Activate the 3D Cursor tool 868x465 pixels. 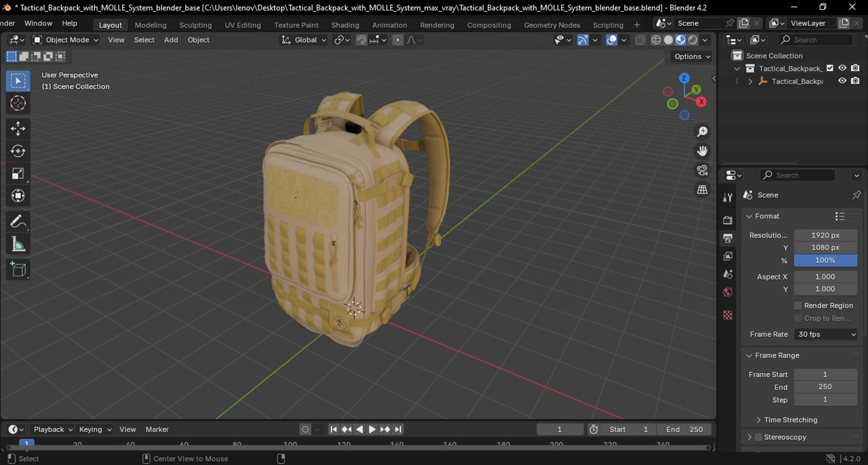(x=18, y=104)
